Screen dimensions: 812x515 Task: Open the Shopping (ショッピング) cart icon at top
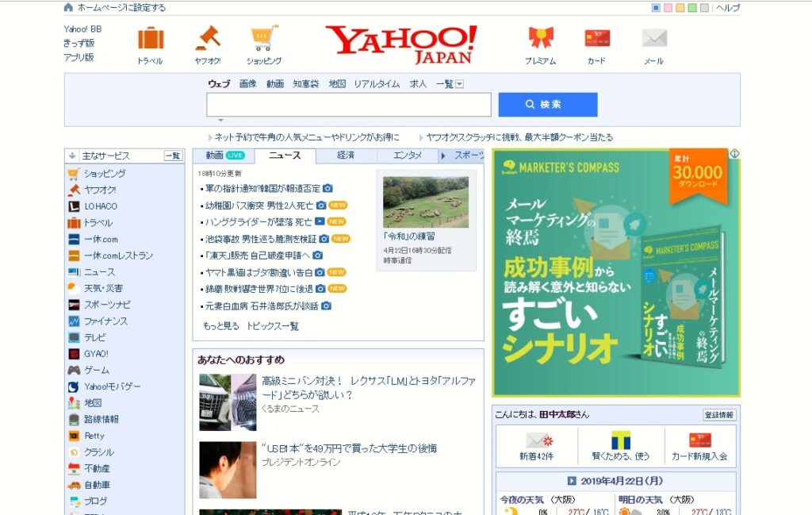pyautogui.click(x=264, y=38)
